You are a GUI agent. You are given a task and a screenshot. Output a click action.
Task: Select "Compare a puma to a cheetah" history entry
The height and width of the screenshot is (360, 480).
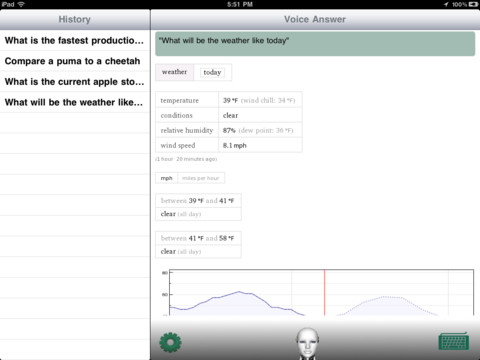point(75,61)
